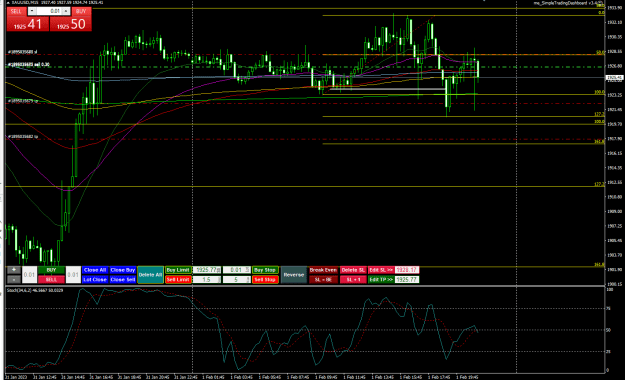Click the dashboard plus lot button
The height and width of the screenshot is (380, 625).
[x=14, y=270]
